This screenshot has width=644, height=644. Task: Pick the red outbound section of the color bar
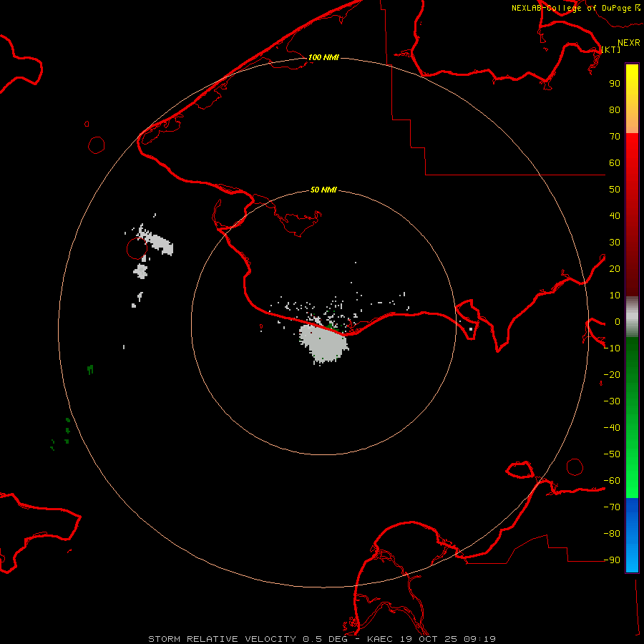pos(632,215)
